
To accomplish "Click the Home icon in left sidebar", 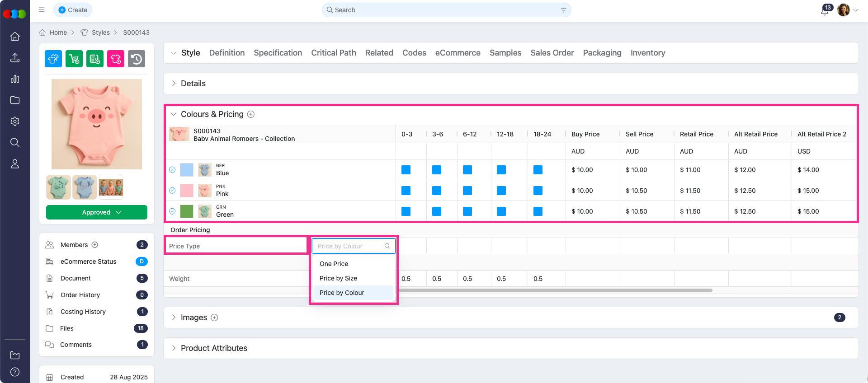I will (x=15, y=37).
